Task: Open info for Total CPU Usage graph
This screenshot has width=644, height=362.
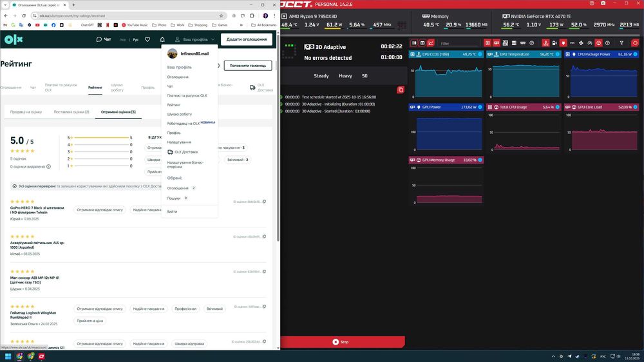Action: click(557, 107)
